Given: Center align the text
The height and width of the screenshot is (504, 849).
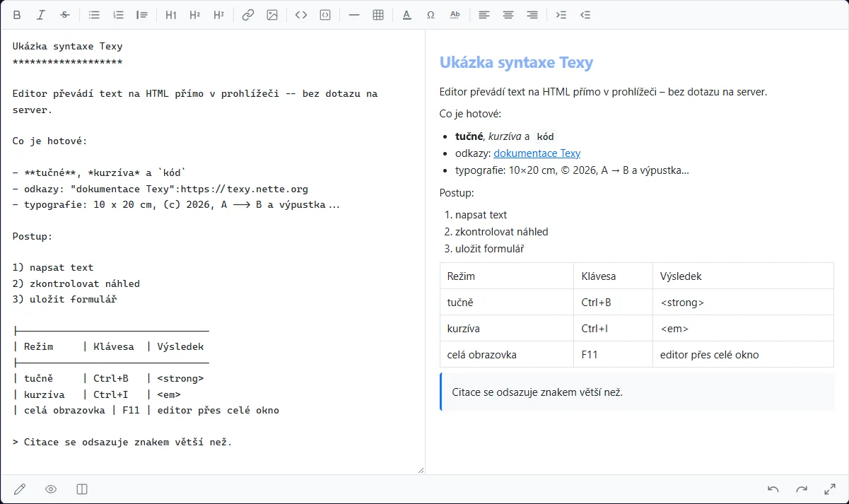Looking at the screenshot, I should tap(508, 15).
